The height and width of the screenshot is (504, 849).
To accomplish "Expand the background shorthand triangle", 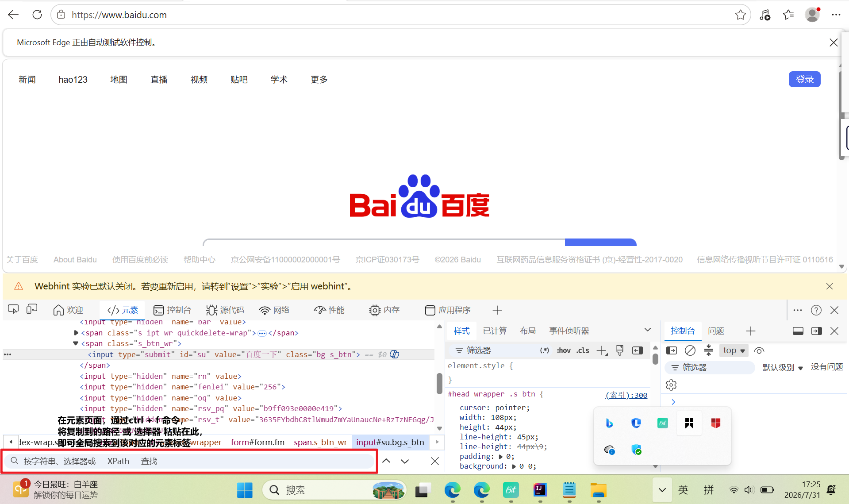I will (x=514, y=466).
